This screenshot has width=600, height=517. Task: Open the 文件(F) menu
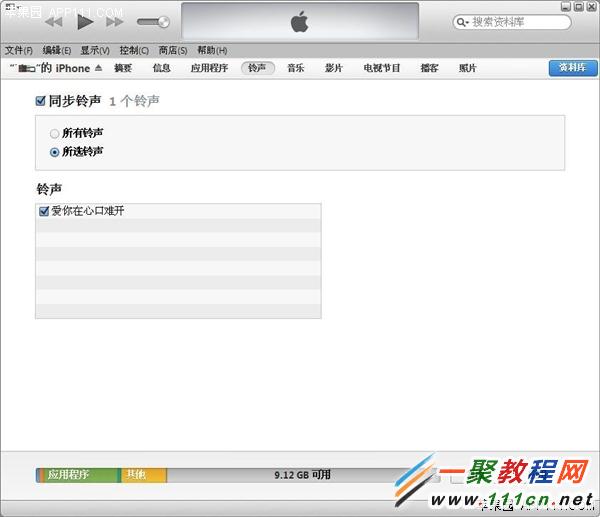tap(19, 50)
